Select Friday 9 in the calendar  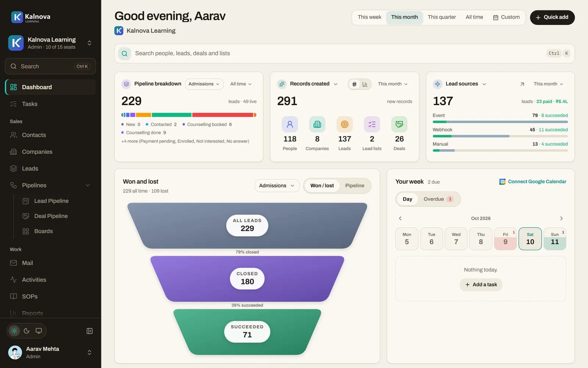(x=505, y=239)
